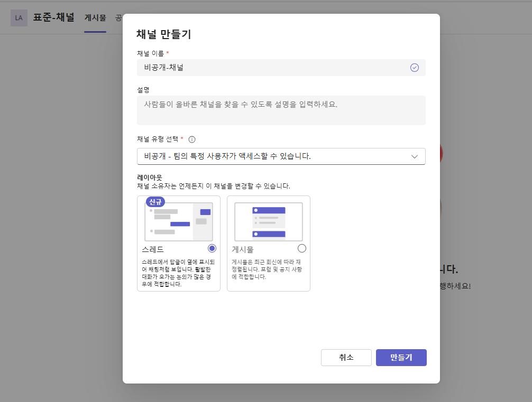Switch to the 게시물 tab behind dialog

click(x=95, y=18)
